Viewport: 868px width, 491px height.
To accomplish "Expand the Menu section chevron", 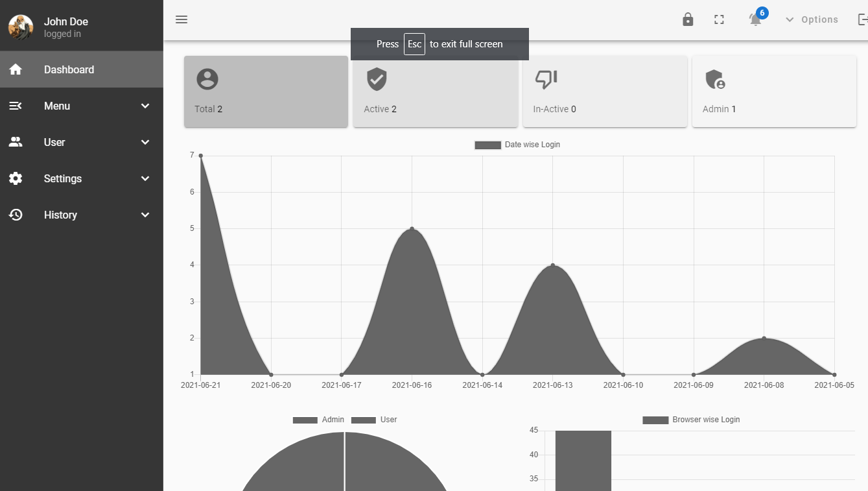I will [x=145, y=106].
